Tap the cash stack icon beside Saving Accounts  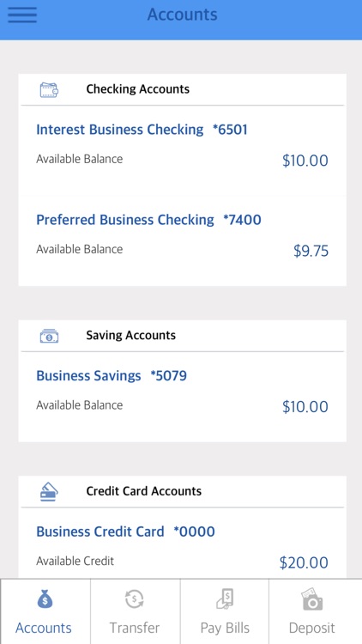click(49, 336)
